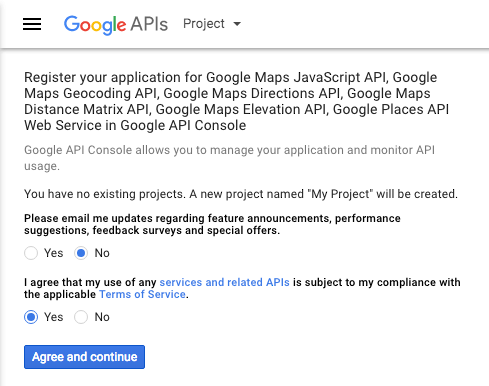
Task: Open the Project selector dropdown
Action: (x=212, y=24)
